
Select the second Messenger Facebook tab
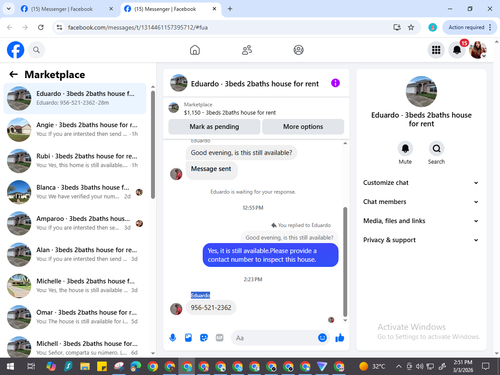[x=170, y=9]
